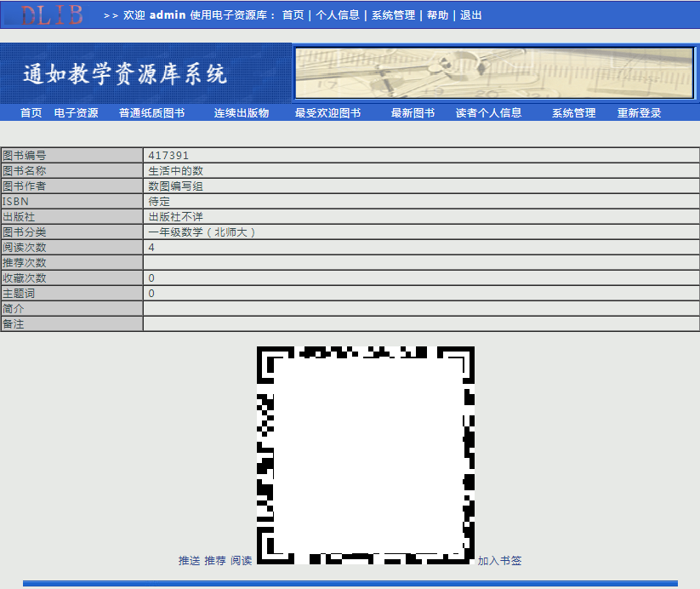Click the DLIB logo in top bar
Viewport: 700px width, 589px height.
(52, 14)
